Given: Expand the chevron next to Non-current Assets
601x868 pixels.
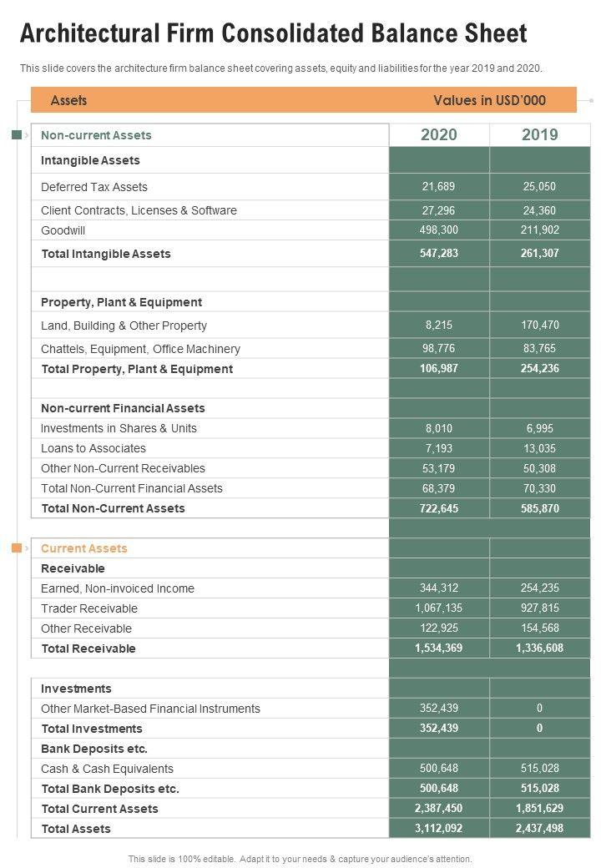Looking at the screenshot, I should coord(27,135).
